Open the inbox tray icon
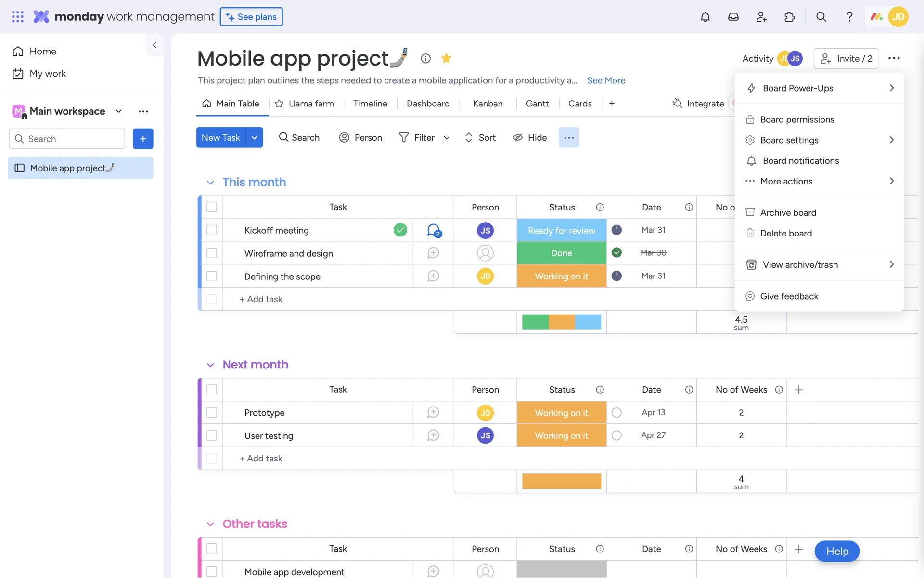Image resolution: width=924 pixels, height=578 pixels. click(733, 17)
